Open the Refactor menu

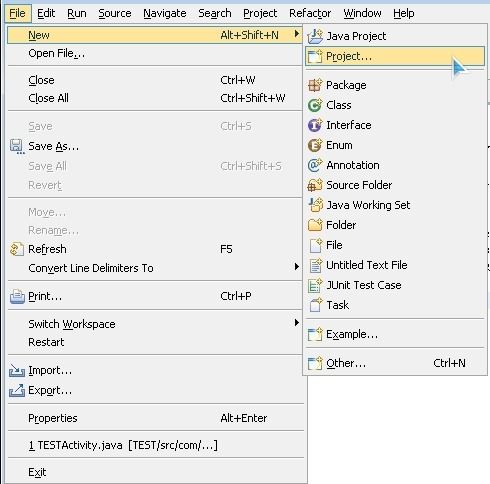[x=310, y=13]
